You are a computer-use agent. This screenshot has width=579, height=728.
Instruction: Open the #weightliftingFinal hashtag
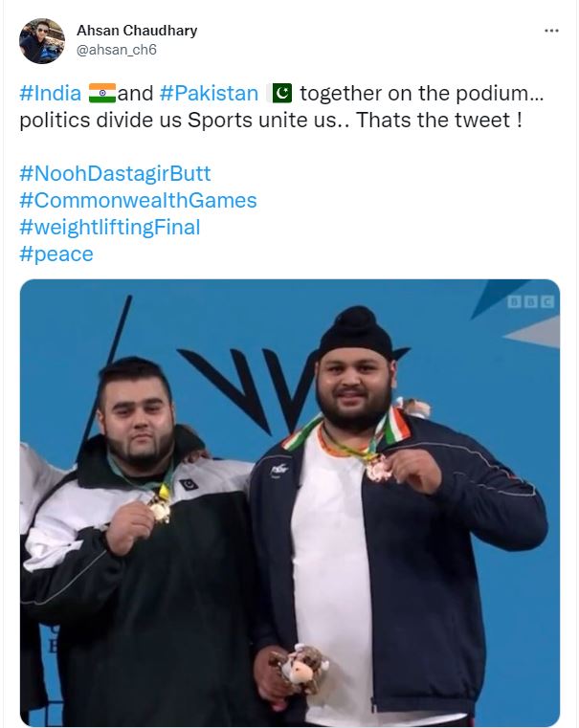click(109, 228)
